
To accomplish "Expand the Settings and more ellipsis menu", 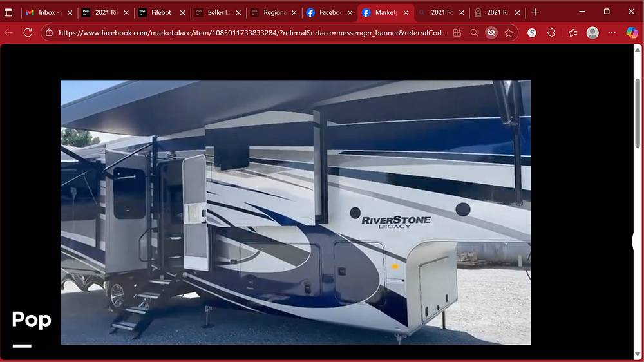I will (612, 33).
